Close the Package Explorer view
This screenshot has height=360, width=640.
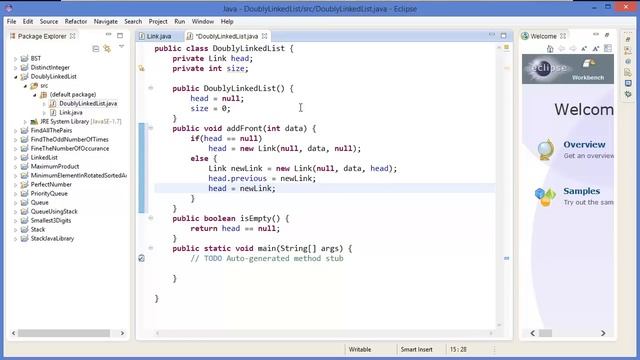73,36
